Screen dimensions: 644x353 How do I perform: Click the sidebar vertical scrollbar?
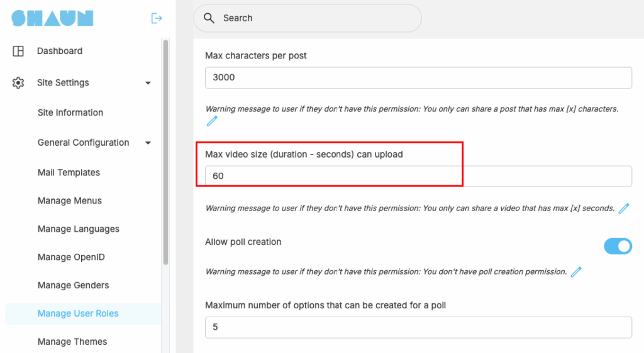coord(165,153)
